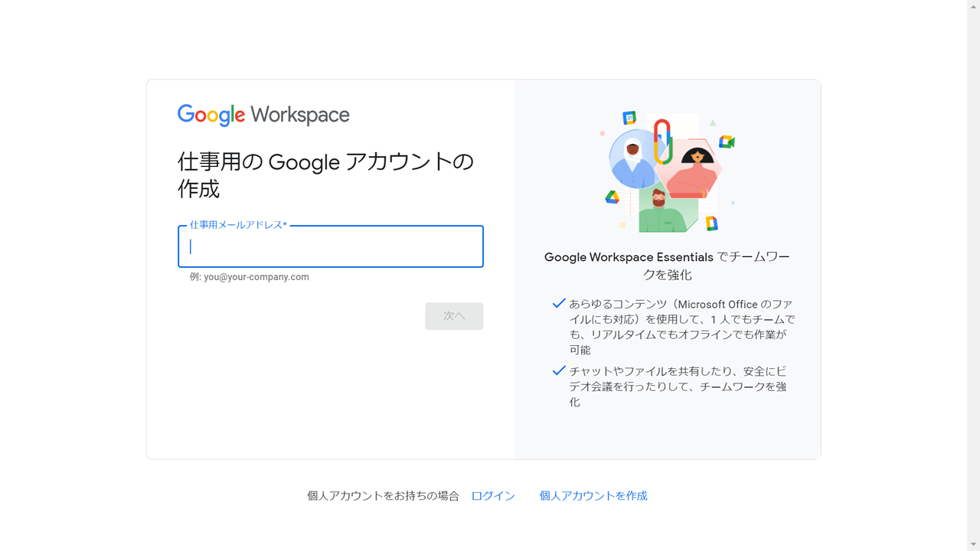Click the Google Docs icon in the illustration
980x551 pixels.
click(x=711, y=223)
